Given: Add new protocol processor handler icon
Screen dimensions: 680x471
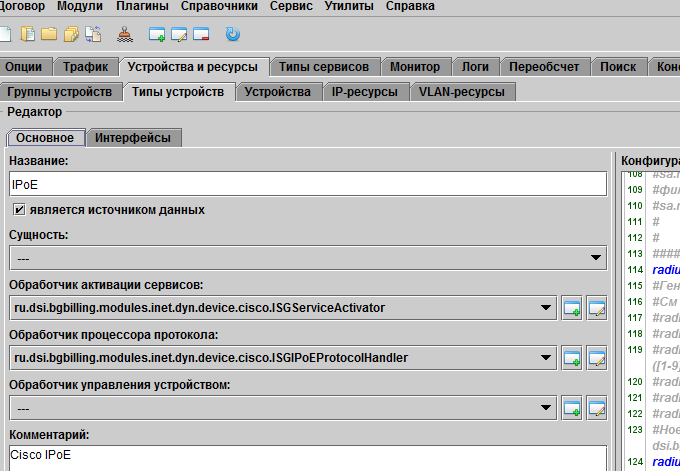Looking at the screenshot, I should click(x=572, y=358).
